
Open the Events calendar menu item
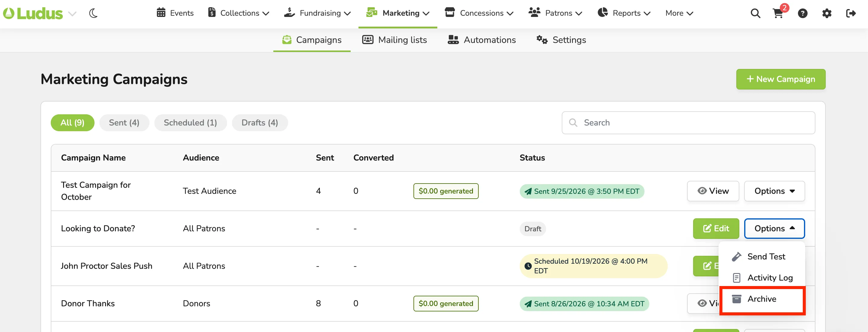[175, 13]
